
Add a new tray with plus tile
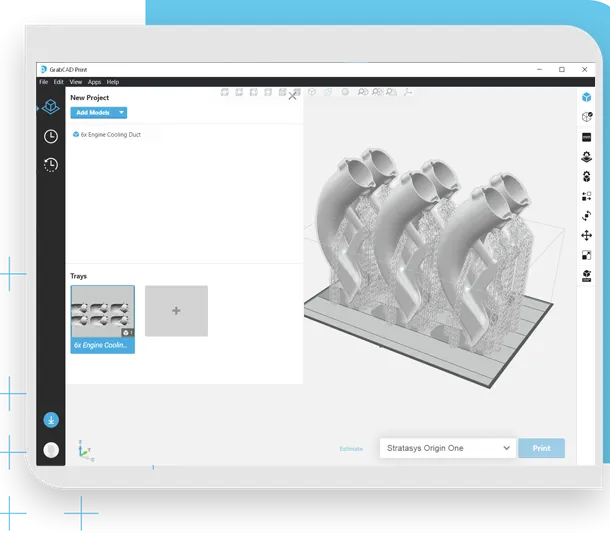click(176, 311)
